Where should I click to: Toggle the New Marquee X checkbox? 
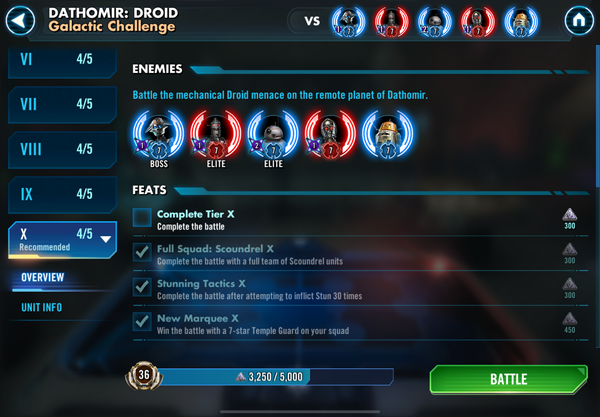pos(142,322)
